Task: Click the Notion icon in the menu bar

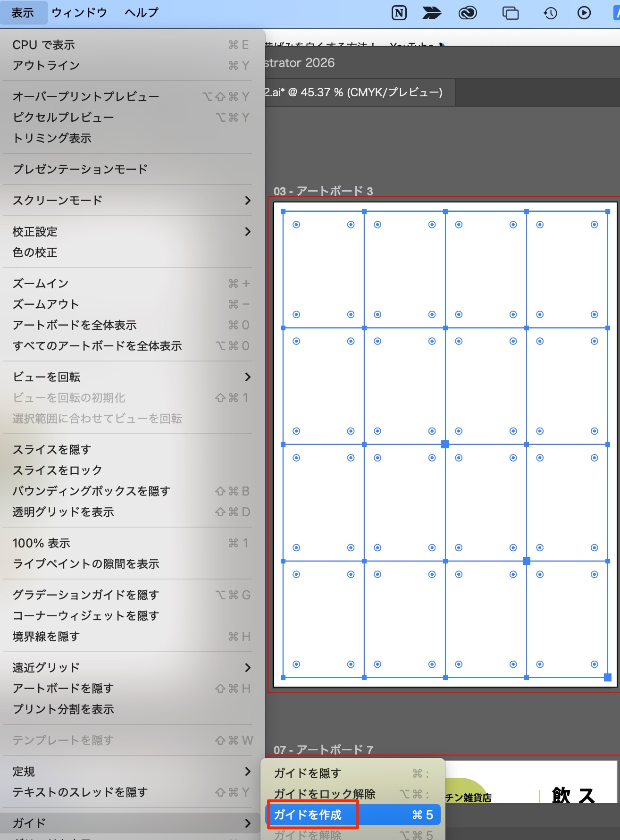Action: (399, 13)
